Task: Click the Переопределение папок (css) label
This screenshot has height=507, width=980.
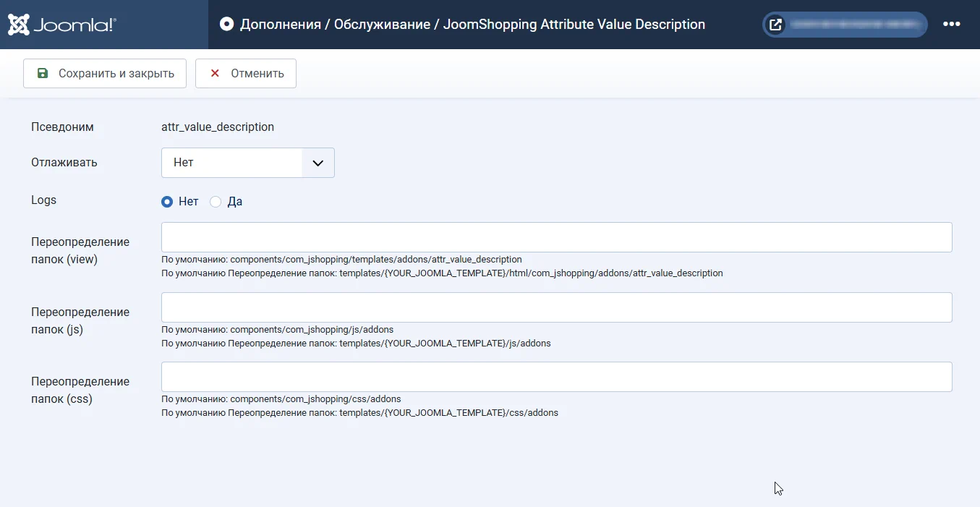Action: point(80,390)
